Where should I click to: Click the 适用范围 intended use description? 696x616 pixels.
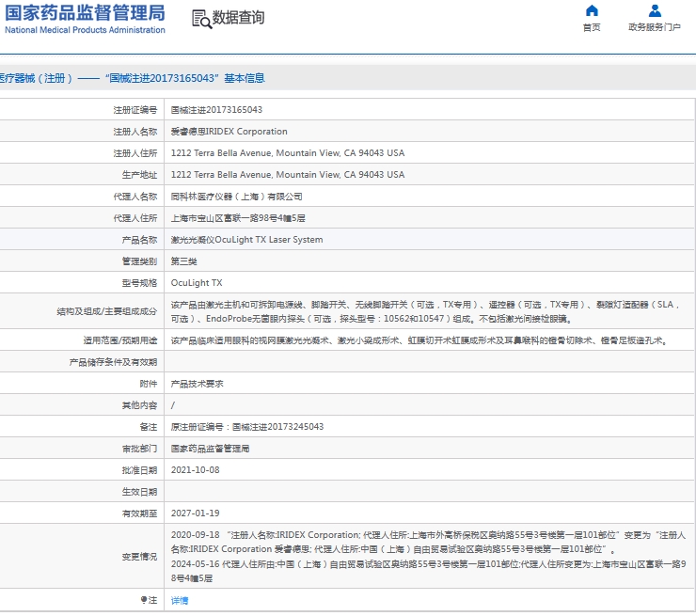pos(419,340)
